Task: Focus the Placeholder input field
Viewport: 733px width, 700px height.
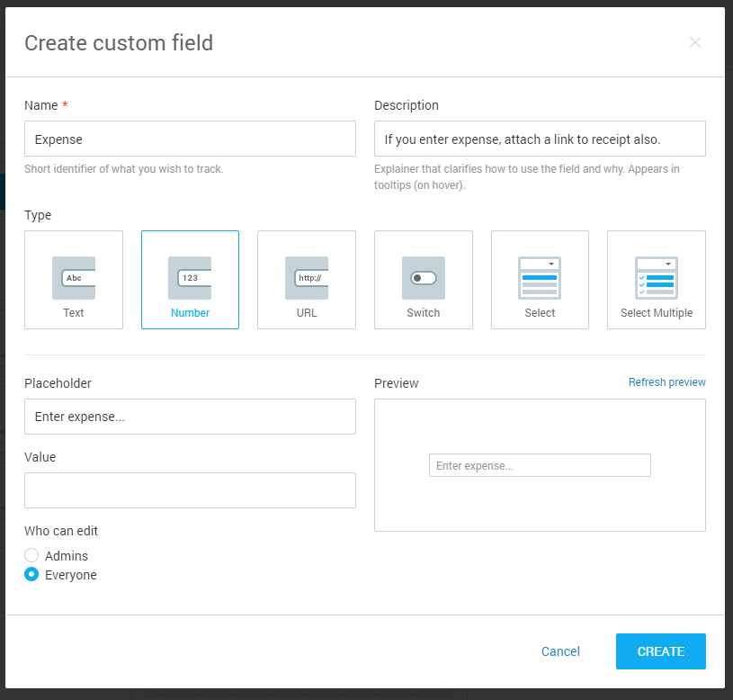Action: (190, 417)
